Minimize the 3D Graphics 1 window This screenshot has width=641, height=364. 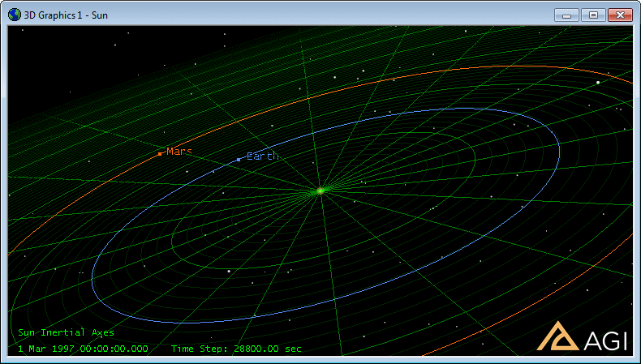point(566,15)
